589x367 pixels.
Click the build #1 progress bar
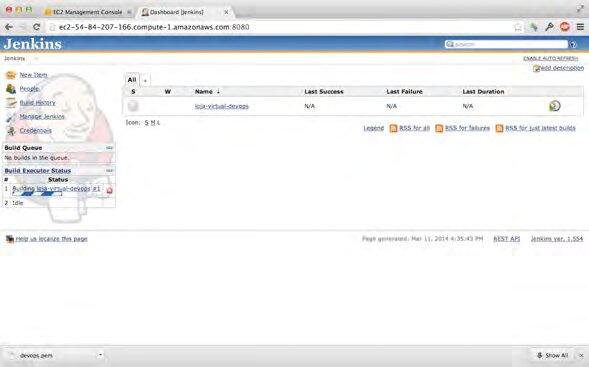pyautogui.click(x=37, y=194)
